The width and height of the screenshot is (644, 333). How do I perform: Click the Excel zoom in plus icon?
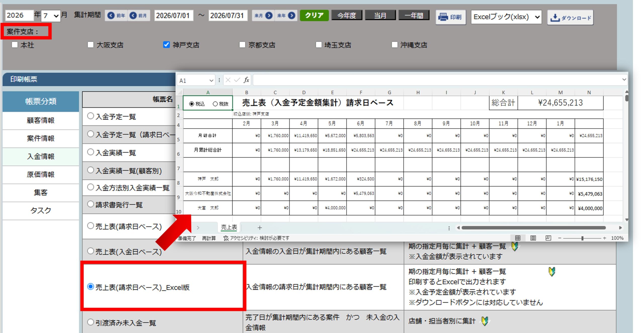click(604, 238)
